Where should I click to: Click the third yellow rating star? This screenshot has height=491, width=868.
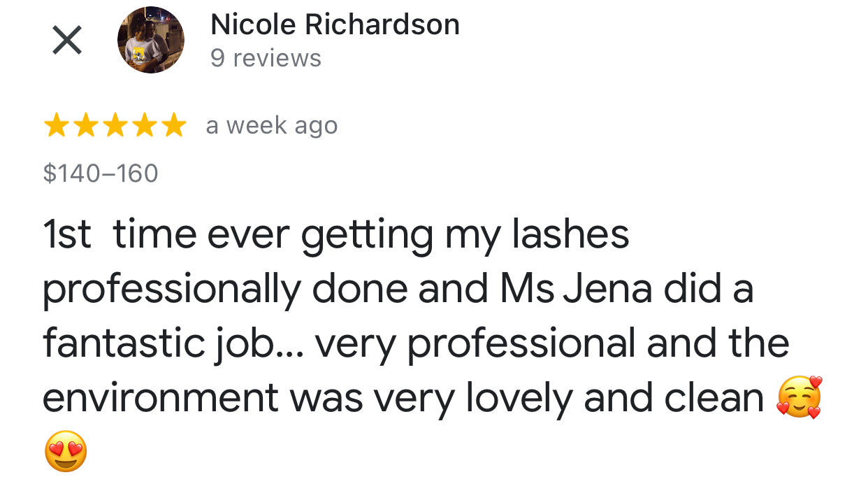pos(115,127)
